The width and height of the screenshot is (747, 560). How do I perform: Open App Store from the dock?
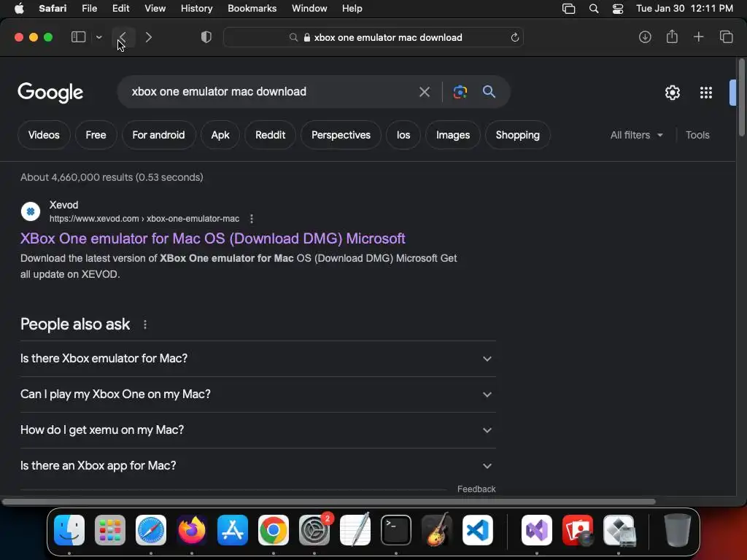pyautogui.click(x=233, y=529)
